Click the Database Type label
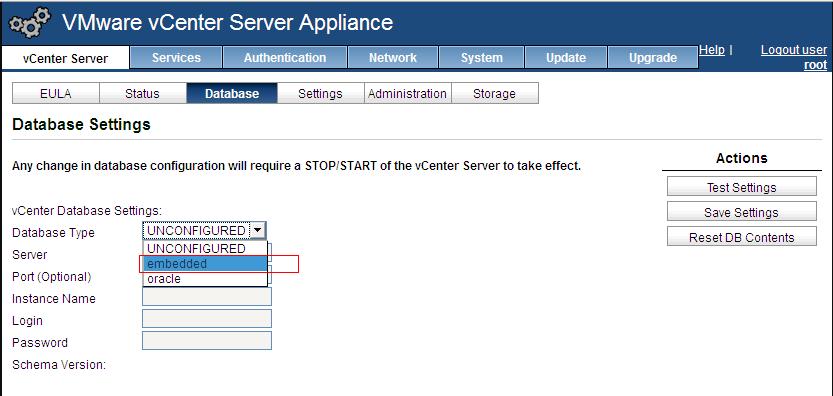This screenshot has width=833, height=396. point(53,233)
